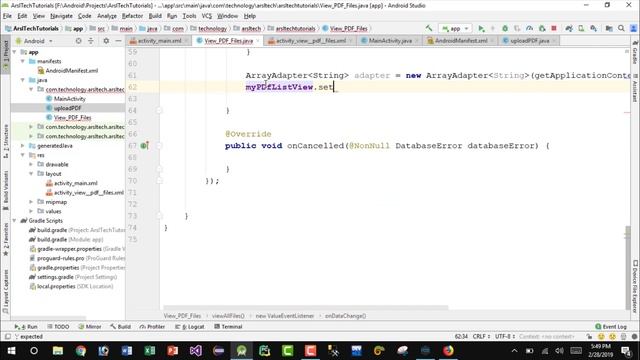Screen dimensions: 640x360
Task: Open SDK Manager download icon
Action: click(x=593, y=28)
